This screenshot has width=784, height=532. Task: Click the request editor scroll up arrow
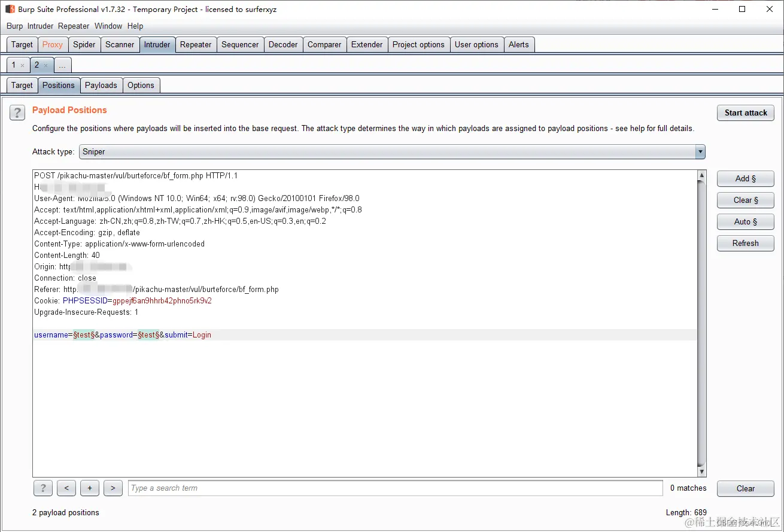pyautogui.click(x=702, y=175)
